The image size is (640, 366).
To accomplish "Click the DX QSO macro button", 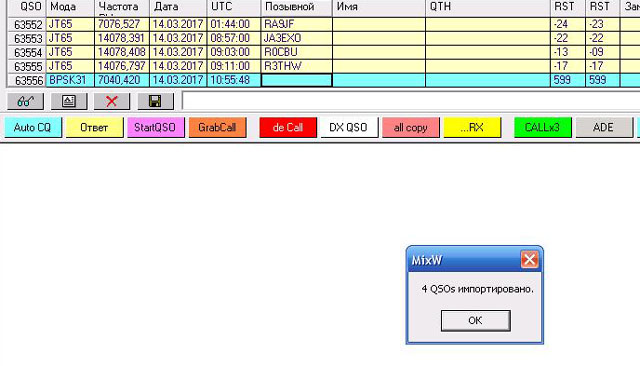I will coord(349,127).
